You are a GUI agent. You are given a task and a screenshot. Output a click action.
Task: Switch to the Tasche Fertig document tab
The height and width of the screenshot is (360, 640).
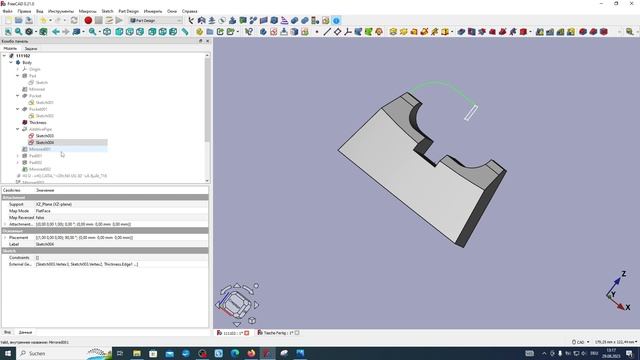278,333
